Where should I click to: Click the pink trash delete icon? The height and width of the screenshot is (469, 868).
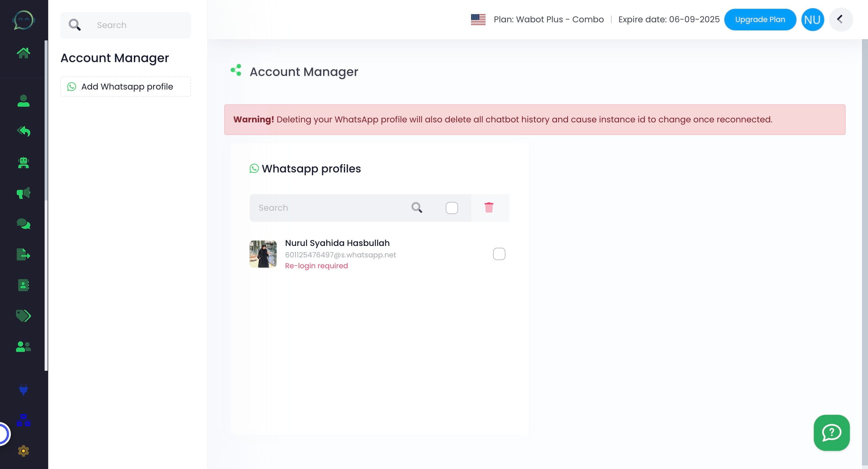[x=489, y=208]
